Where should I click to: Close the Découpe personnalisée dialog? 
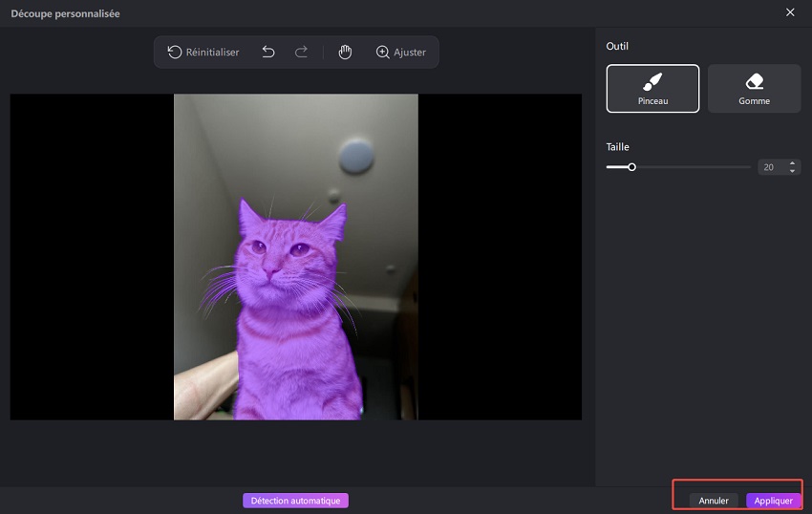click(790, 12)
